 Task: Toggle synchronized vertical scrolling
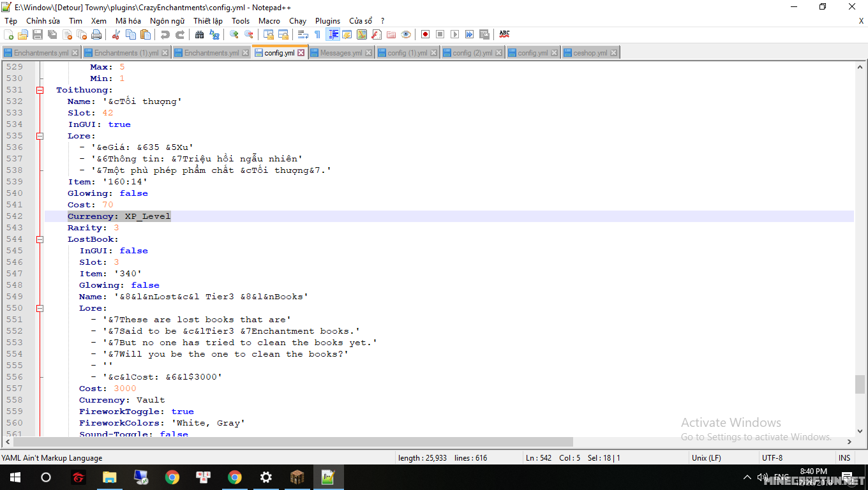[x=269, y=34]
